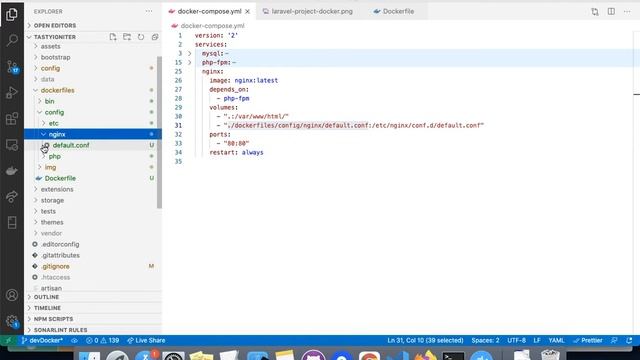This screenshot has width=640, height=360.
Task: Expand the etc folder
Action: pos(93,123)
